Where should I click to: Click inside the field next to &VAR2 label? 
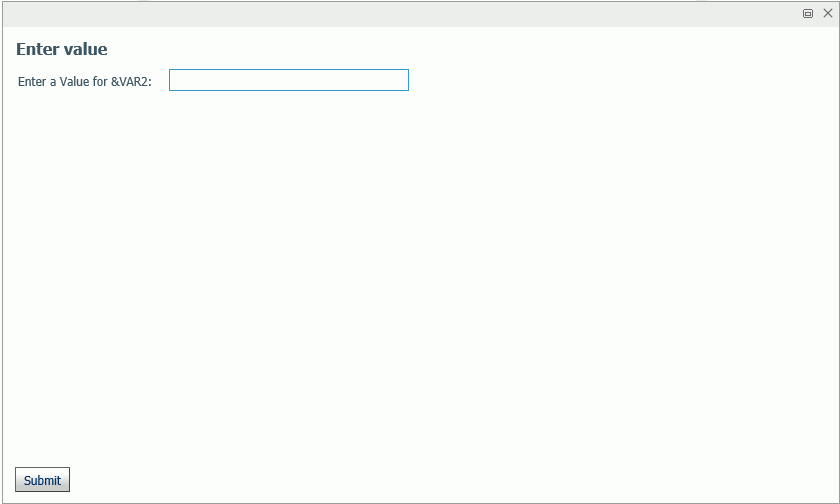click(x=289, y=80)
